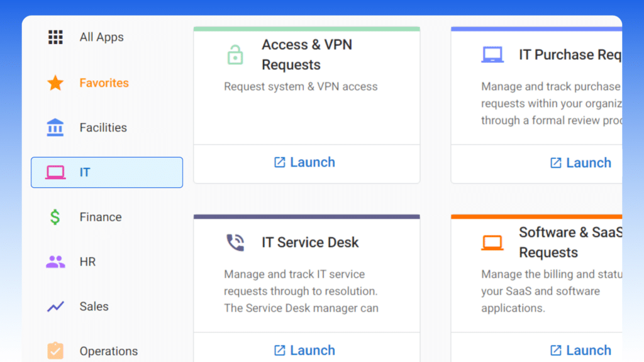The width and height of the screenshot is (644, 362).
Task: Click the external-link icon under Software & SaaS Requests
Action: pos(556,351)
